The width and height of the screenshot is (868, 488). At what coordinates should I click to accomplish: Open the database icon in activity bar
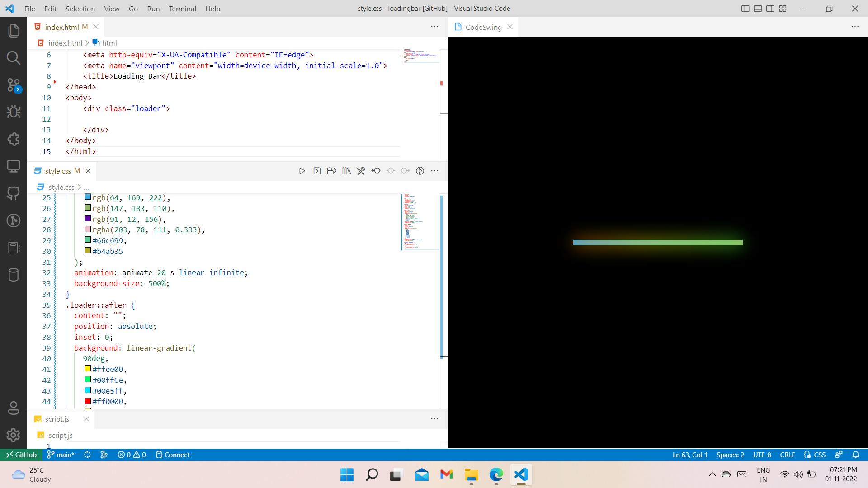point(14,275)
